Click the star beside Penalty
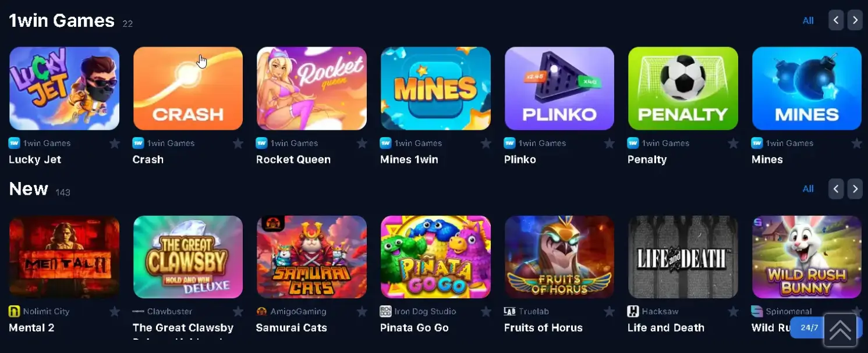 pos(734,143)
